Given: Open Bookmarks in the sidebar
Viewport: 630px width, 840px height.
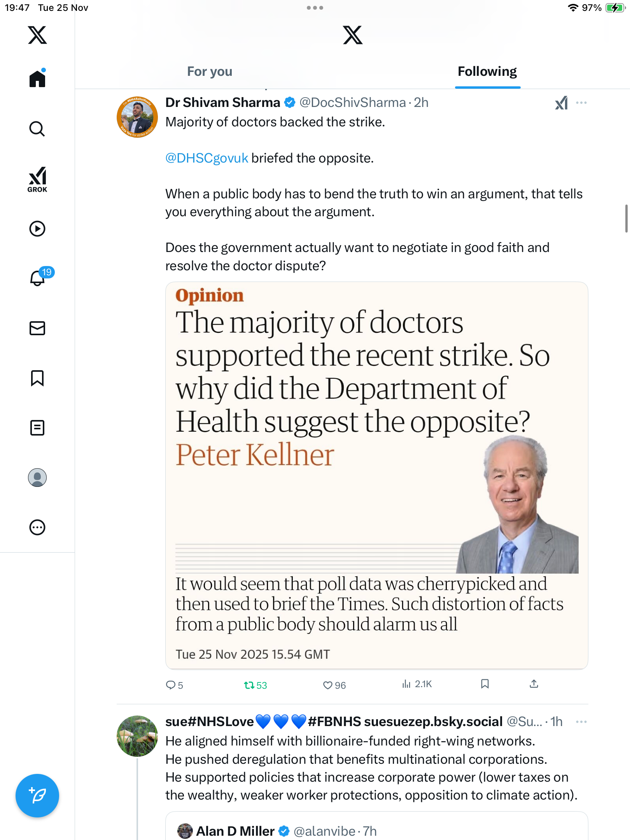Looking at the screenshot, I should tap(37, 378).
